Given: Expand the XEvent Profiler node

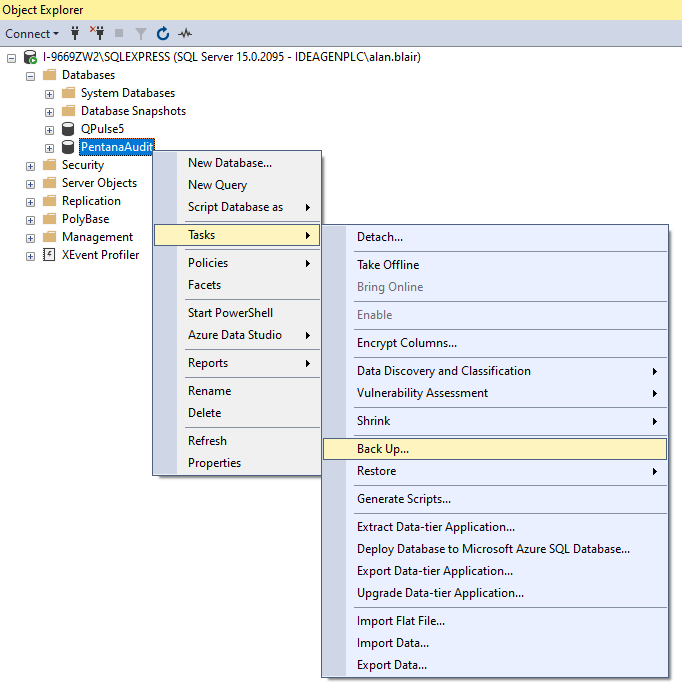Looking at the screenshot, I should 30,256.
